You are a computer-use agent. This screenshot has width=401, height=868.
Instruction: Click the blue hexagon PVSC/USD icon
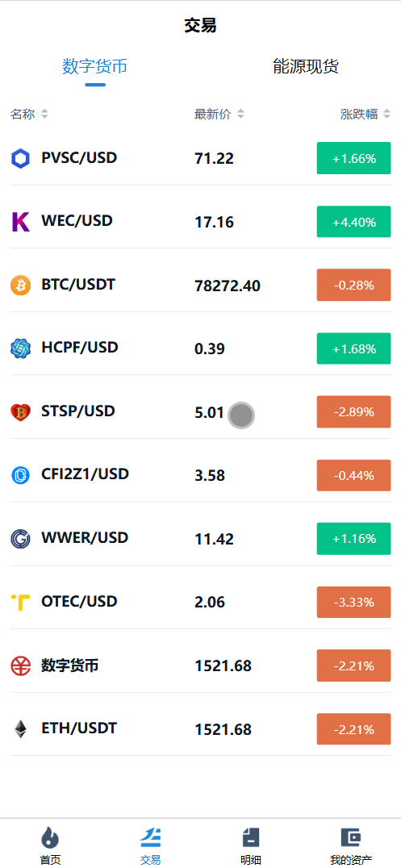20,159
